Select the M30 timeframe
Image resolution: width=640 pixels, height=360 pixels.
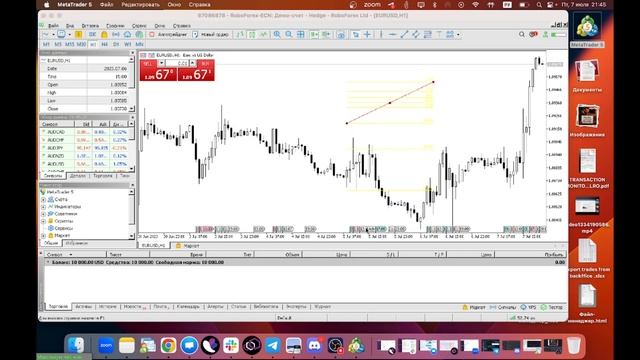[81, 44]
